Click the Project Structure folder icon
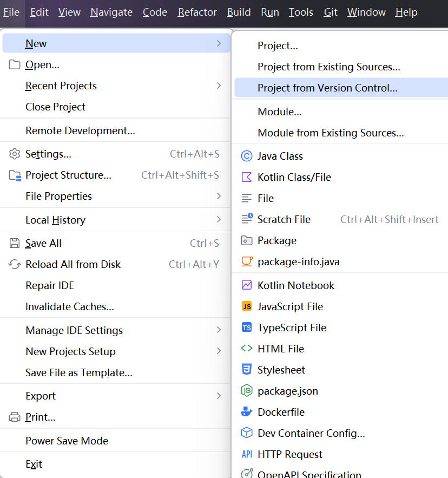The image size is (448, 478). point(15,175)
